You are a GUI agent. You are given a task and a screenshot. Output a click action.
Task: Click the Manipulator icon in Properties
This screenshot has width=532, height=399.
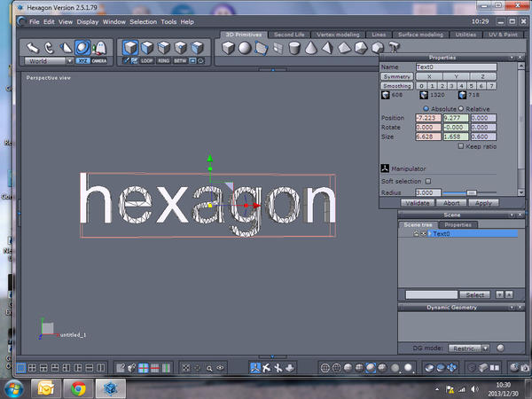click(385, 168)
